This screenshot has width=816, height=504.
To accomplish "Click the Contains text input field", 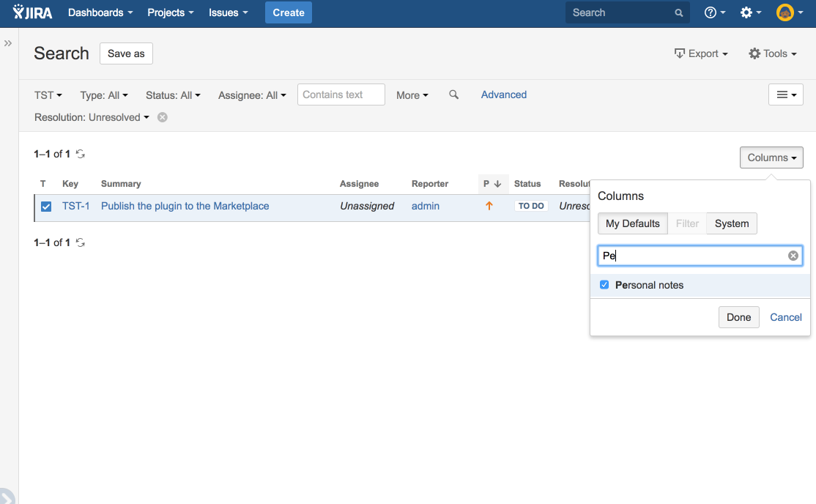I will (341, 94).
